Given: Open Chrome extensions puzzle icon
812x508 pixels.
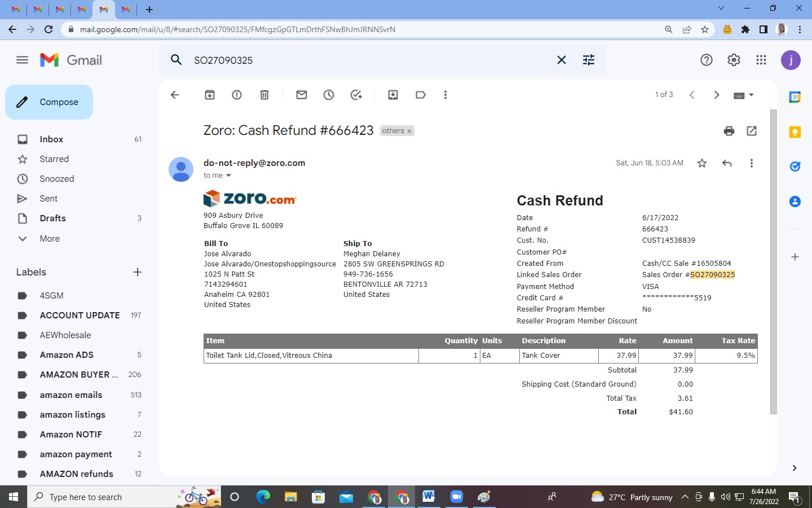Looking at the screenshot, I should tap(745, 29).
